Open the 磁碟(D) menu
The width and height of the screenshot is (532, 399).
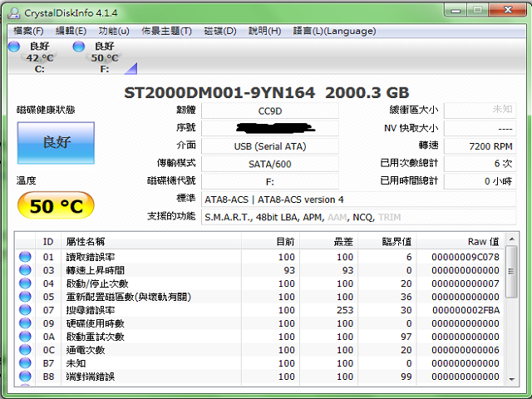pyautogui.click(x=219, y=32)
